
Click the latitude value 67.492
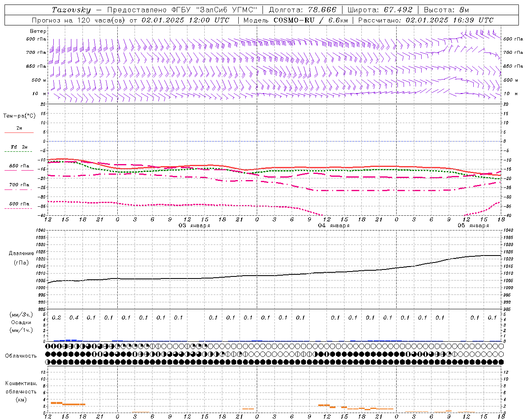pyautogui.click(x=398, y=10)
